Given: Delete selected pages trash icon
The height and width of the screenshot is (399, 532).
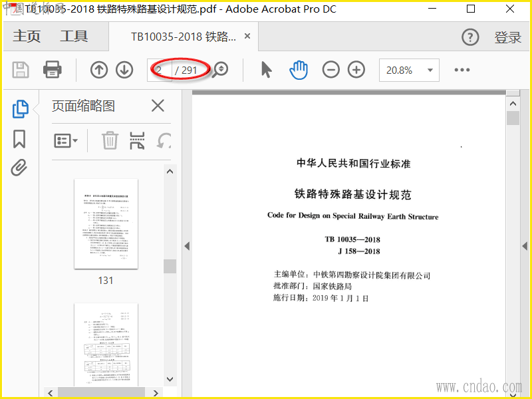Looking at the screenshot, I should click(x=110, y=140).
